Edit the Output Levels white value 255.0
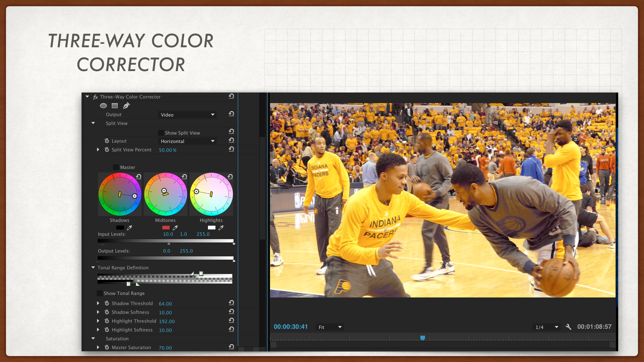The image size is (644, 362). 186,251
